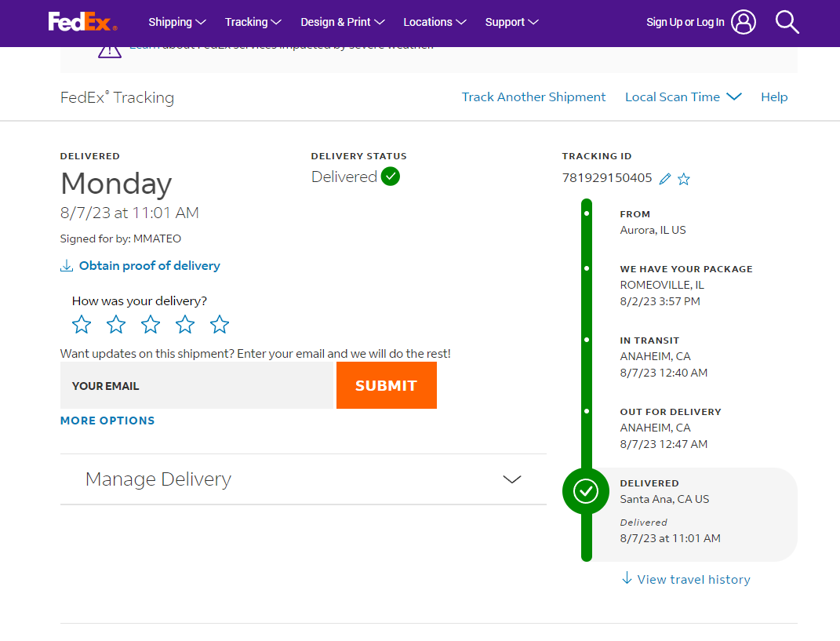Click the down arrow beside View travel history
This screenshot has width=840, height=641.
coord(627,578)
